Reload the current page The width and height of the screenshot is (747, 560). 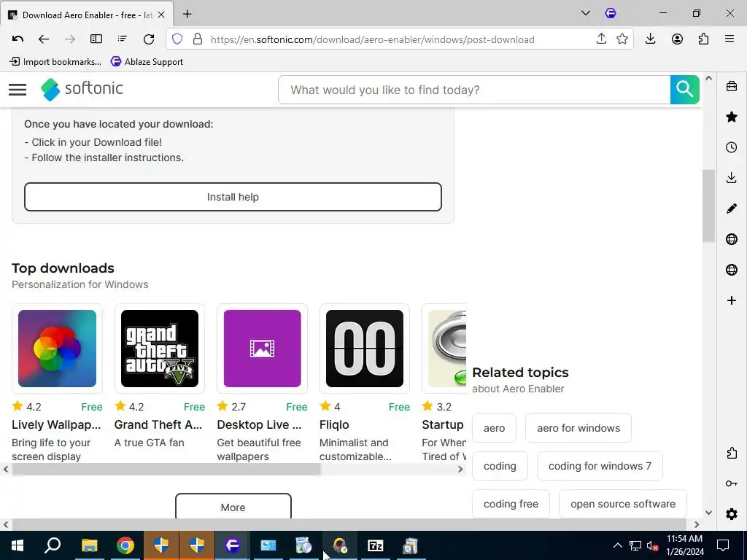[x=149, y=39]
